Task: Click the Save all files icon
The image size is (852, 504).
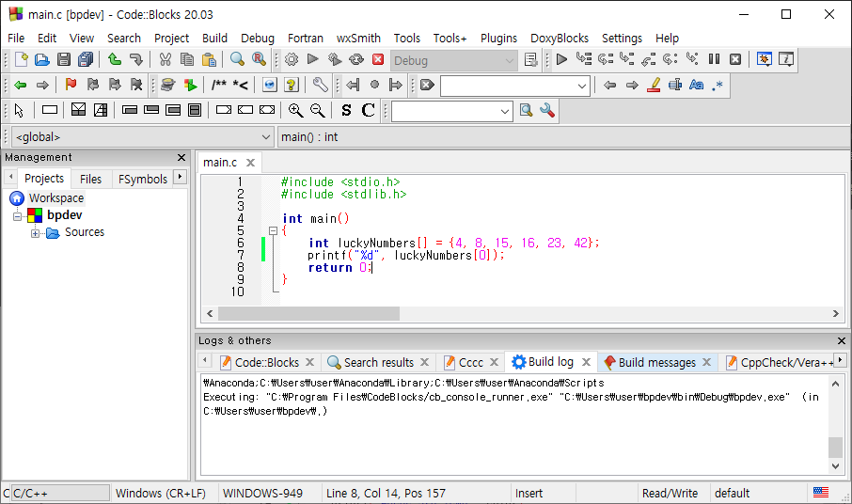Action: (x=86, y=59)
